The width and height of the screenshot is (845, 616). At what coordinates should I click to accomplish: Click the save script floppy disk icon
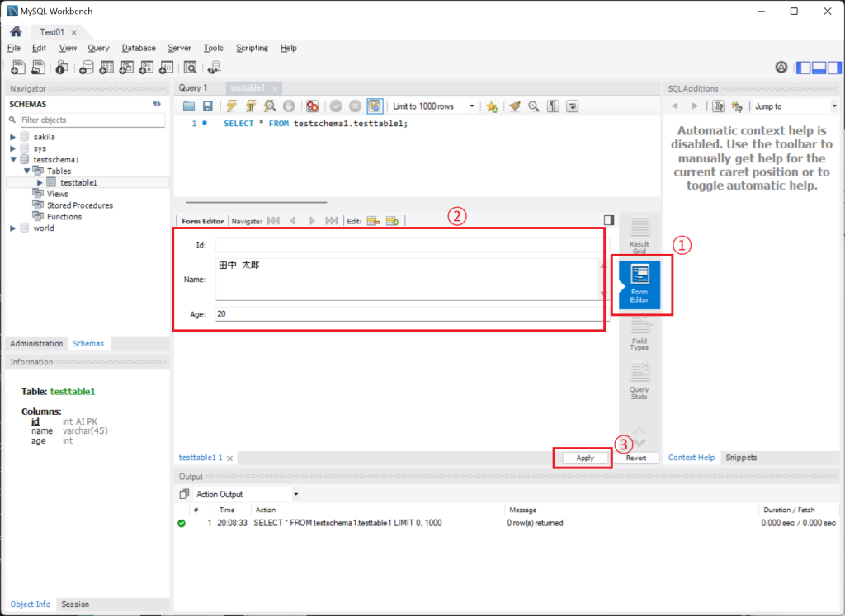[x=208, y=106]
